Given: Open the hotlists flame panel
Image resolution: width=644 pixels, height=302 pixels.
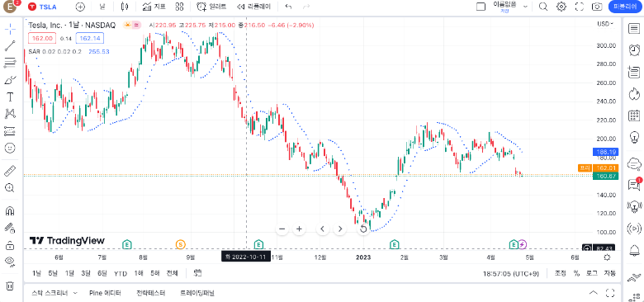Looking at the screenshot, I should [x=634, y=94].
